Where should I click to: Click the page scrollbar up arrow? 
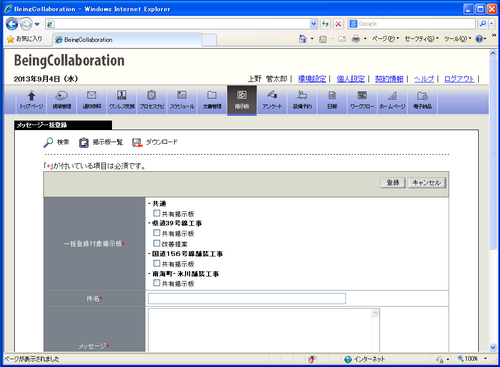[493, 54]
